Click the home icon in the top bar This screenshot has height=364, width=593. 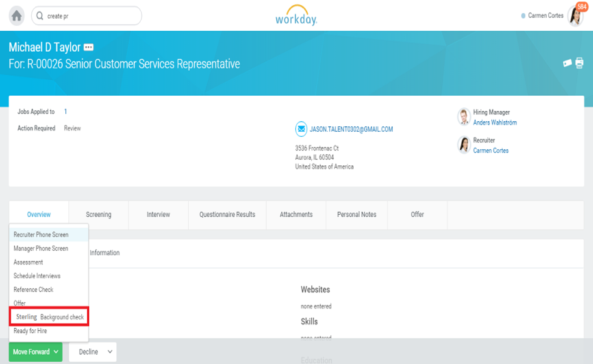point(16,15)
